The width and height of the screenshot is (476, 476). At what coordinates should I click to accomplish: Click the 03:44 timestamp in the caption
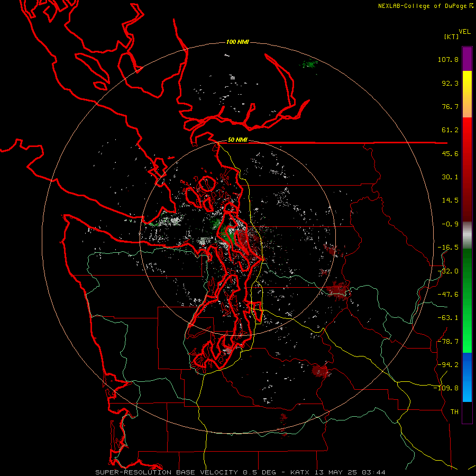(x=374, y=472)
